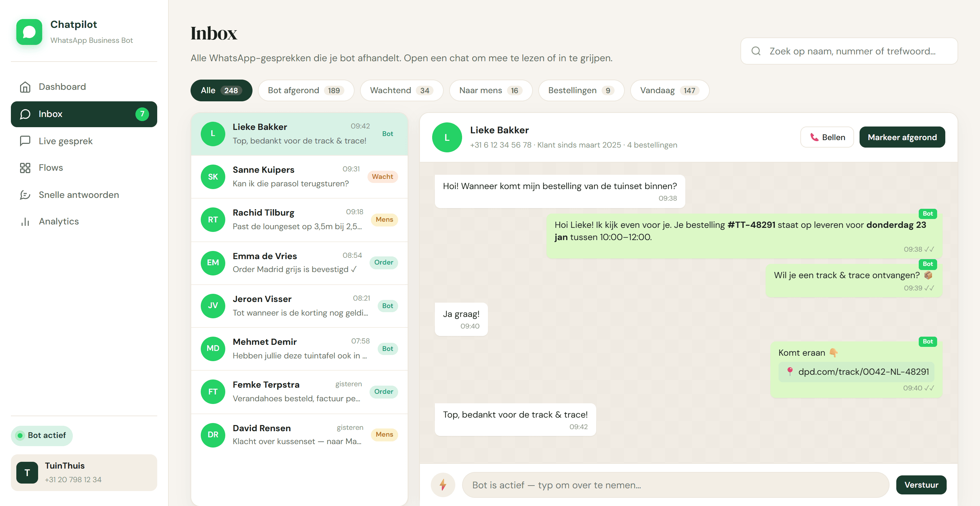
Task: Click Jeroen Visser JV avatar
Action: (x=213, y=306)
